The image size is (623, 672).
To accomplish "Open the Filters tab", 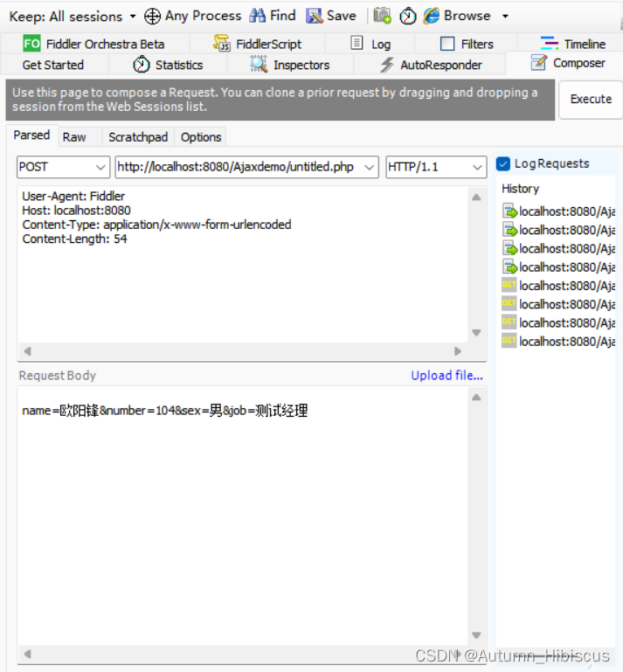I will pyautogui.click(x=467, y=44).
